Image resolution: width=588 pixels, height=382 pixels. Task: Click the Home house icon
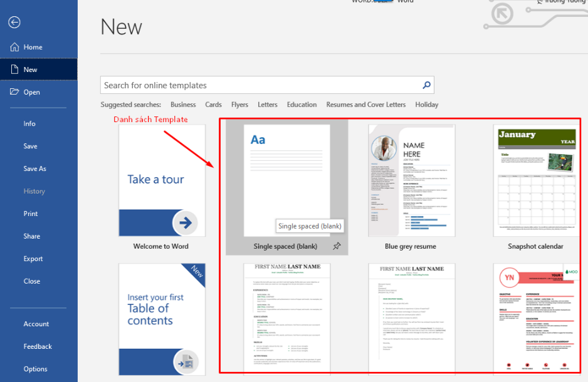[x=14, y=47]
